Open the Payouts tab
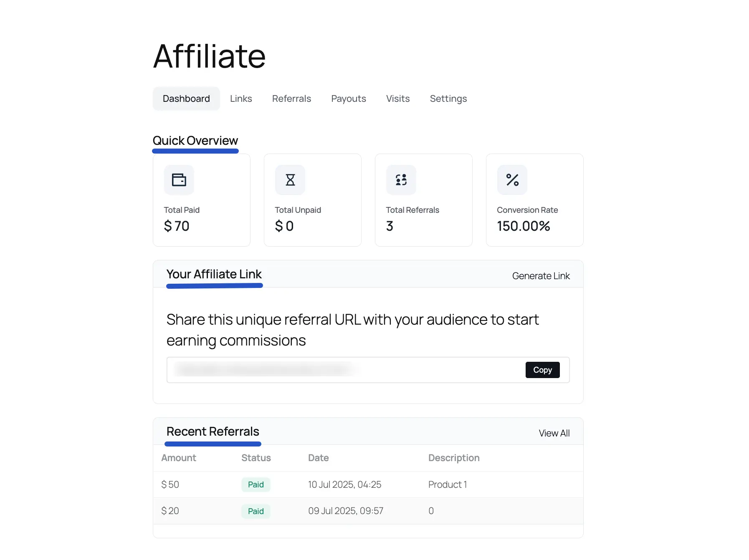Viewport: 749px width, 560px height. coord(349,98)
